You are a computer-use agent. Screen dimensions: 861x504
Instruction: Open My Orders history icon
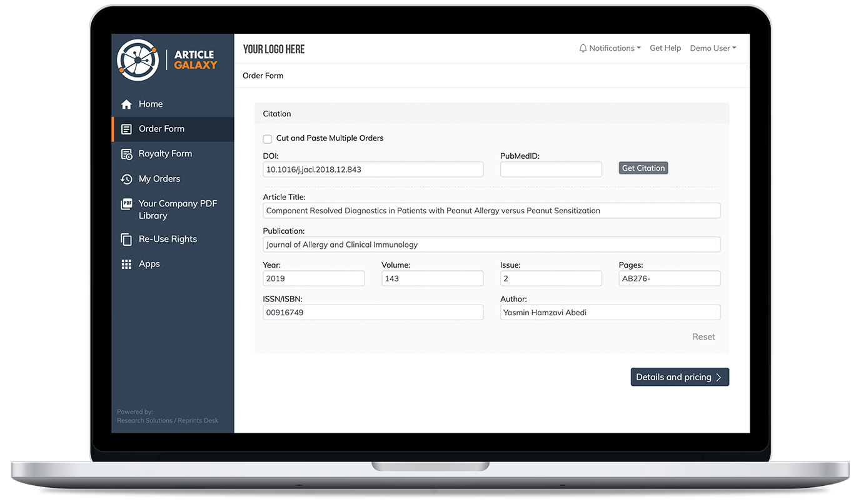126,179
